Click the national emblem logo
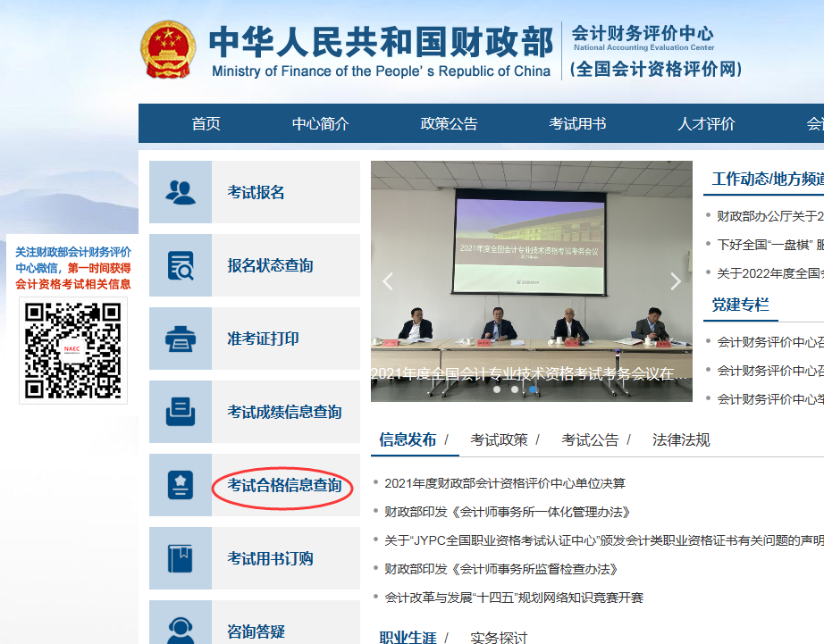The width and height of the screenshot is (824, 644). [x=168, y=51]
